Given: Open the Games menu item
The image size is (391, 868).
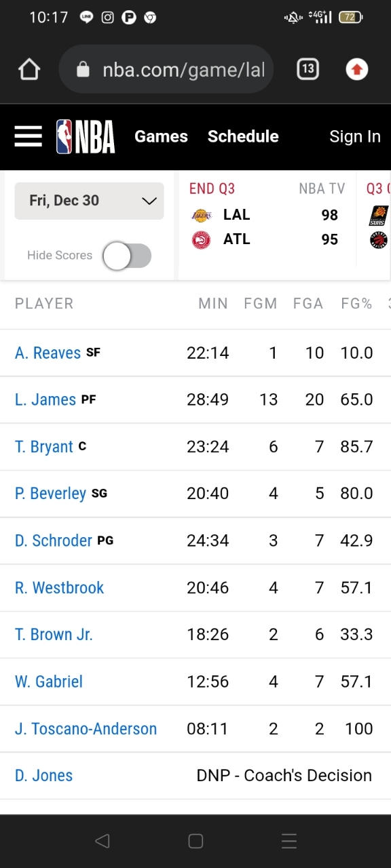Looking at the screenshot, I should [x=161, y=136].
